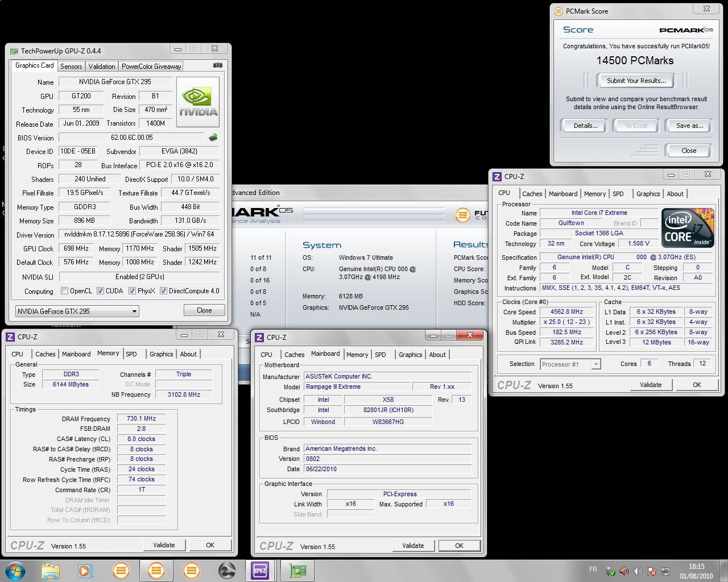This screenshot has width=728, height=582.
Task: Open About tab in CPU-Z processor window
Action: 675,194
